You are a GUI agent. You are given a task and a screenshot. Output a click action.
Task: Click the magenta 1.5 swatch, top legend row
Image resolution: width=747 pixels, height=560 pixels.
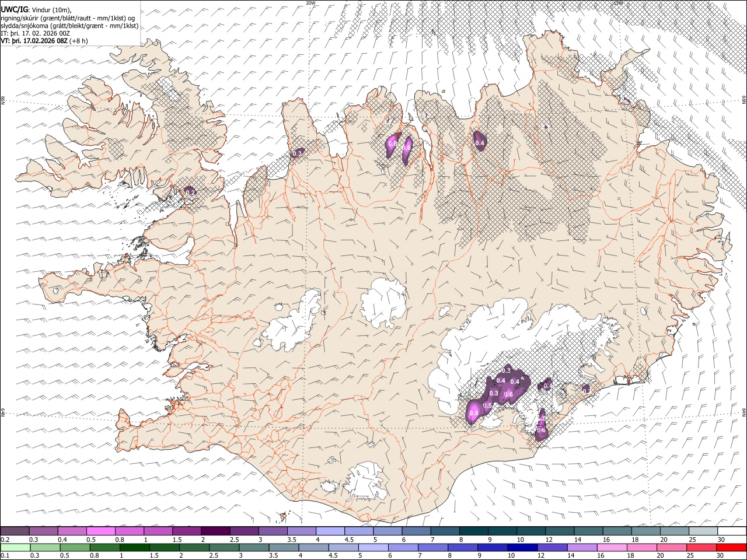point(187,531)
